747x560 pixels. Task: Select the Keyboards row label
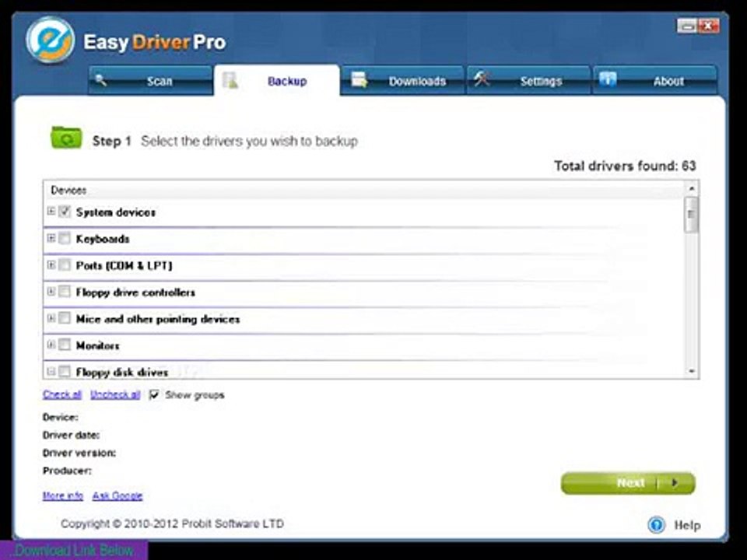(103, 239)
